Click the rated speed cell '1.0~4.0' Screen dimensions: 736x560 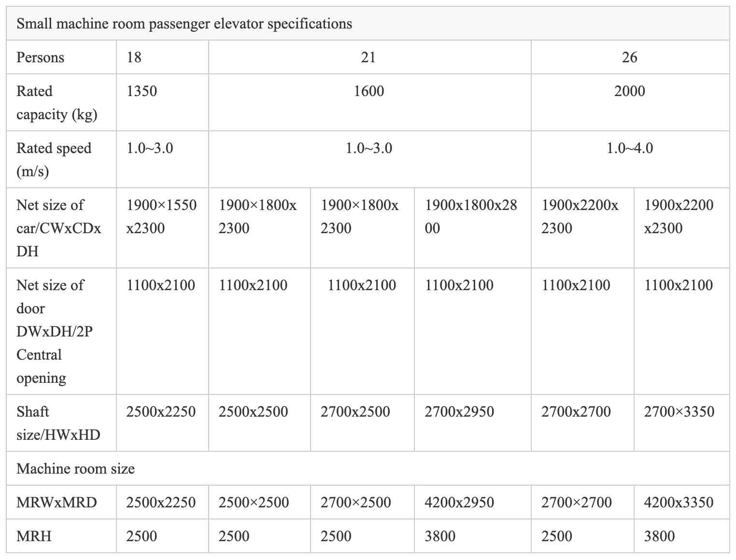point(630,159)
